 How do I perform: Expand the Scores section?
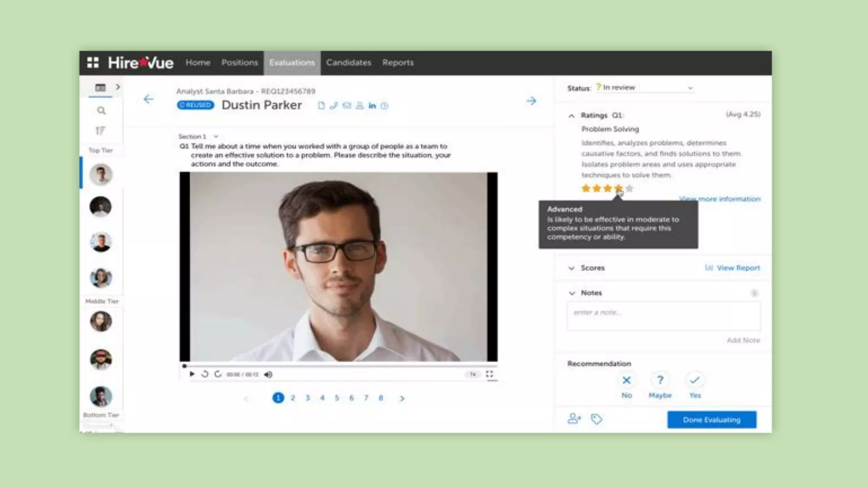tap(572, 268)
